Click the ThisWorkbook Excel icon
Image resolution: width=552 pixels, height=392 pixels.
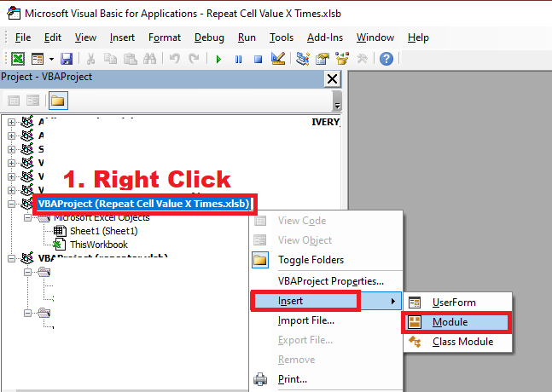(59, 245)
